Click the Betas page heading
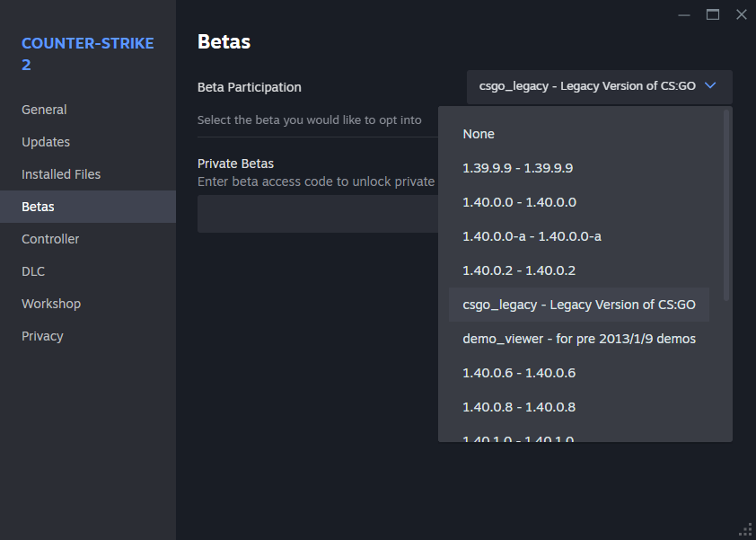 (x=224, y=41)
